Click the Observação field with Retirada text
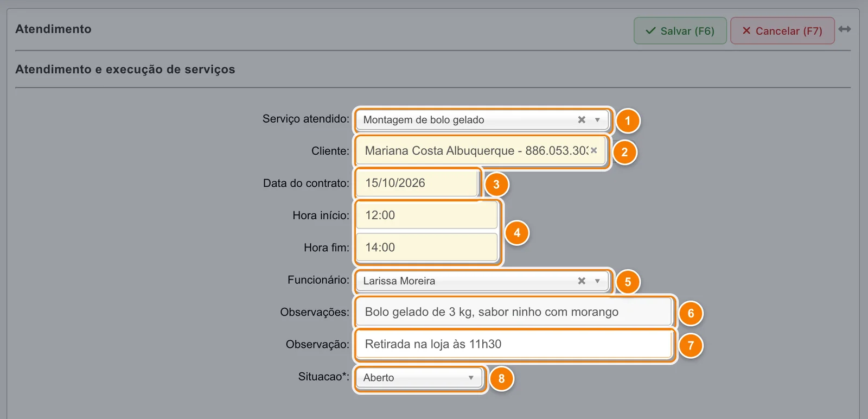Image resolution: width=868 pixels, height=419 pixels. 514,344
